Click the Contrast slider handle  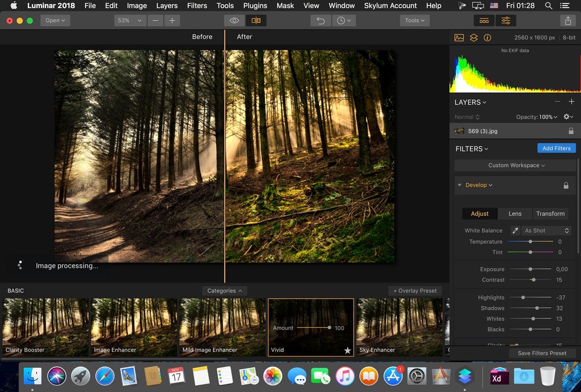[533, 280]
